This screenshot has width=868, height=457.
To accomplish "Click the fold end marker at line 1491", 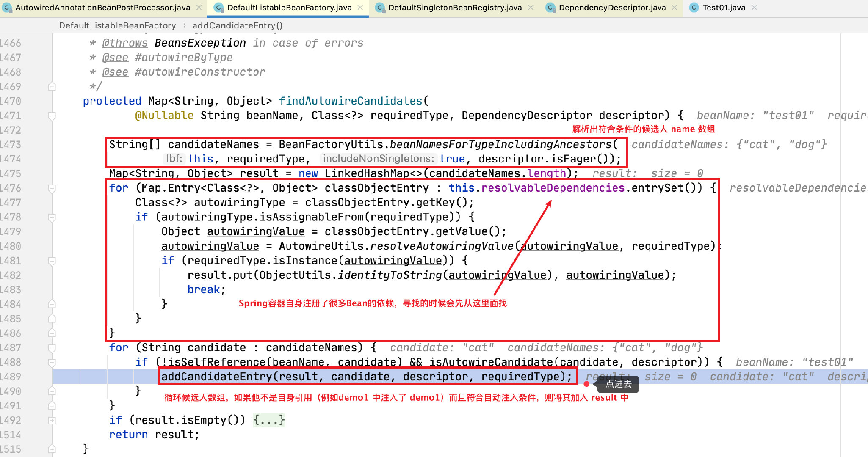I will (52, 405).
